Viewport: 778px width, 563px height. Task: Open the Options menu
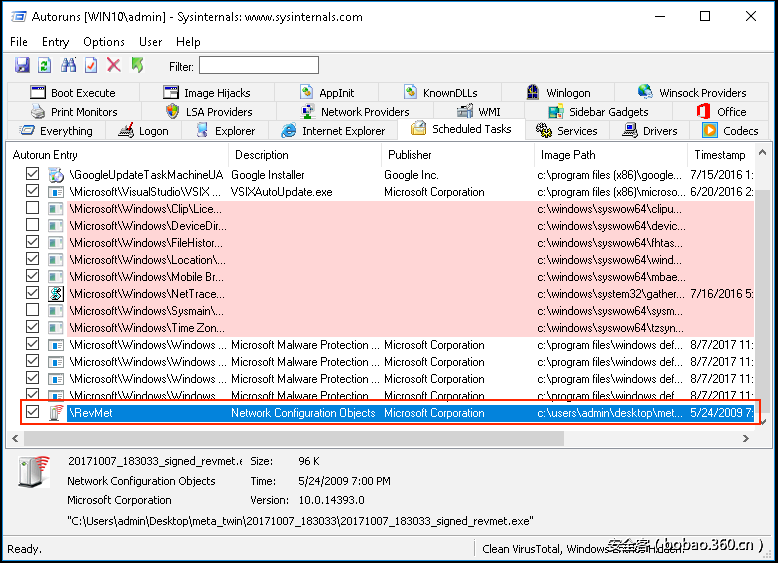tap(104, 42)
